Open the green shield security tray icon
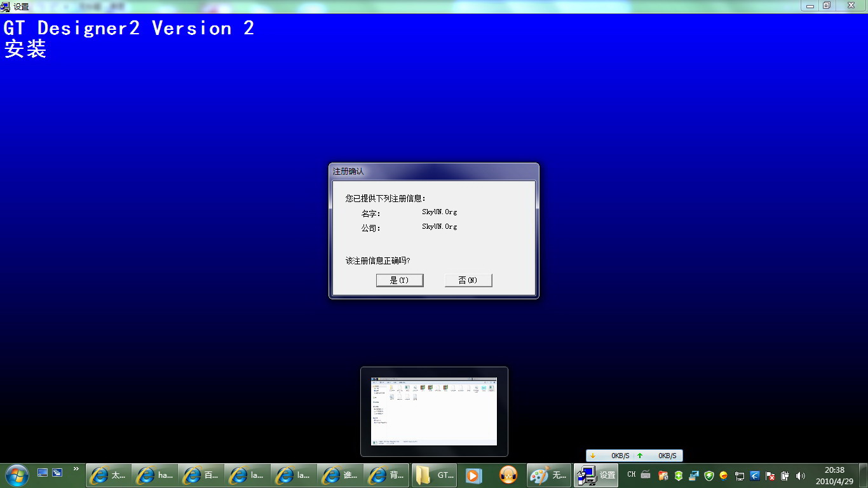This screenshot has height=488, width=868. [709, 475]
